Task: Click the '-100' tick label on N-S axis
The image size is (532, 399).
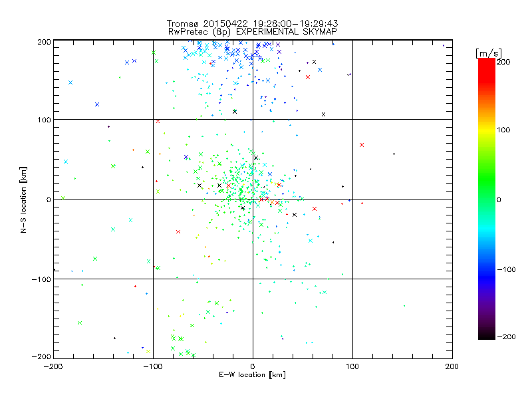Action: pyautogui.click(x=41, y=279)
